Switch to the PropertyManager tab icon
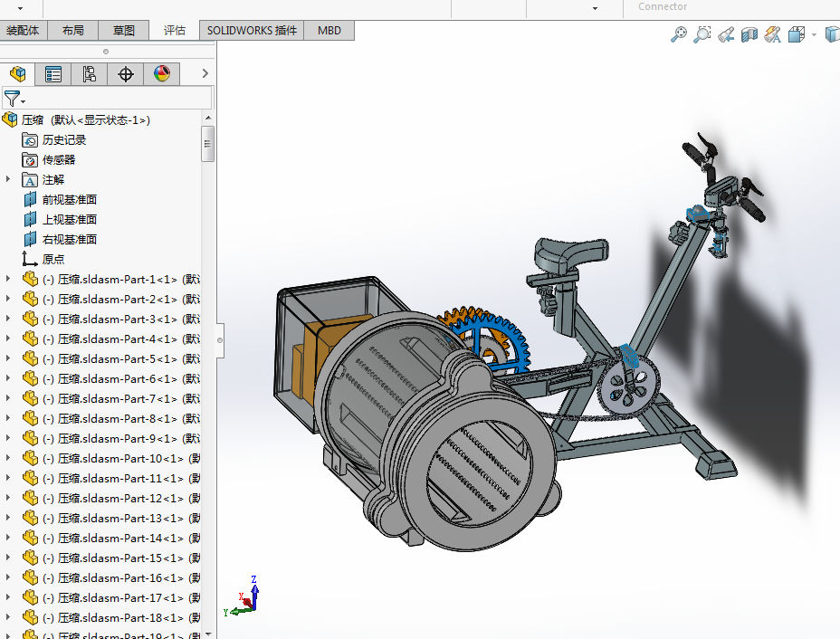 [x=53, y=74]
